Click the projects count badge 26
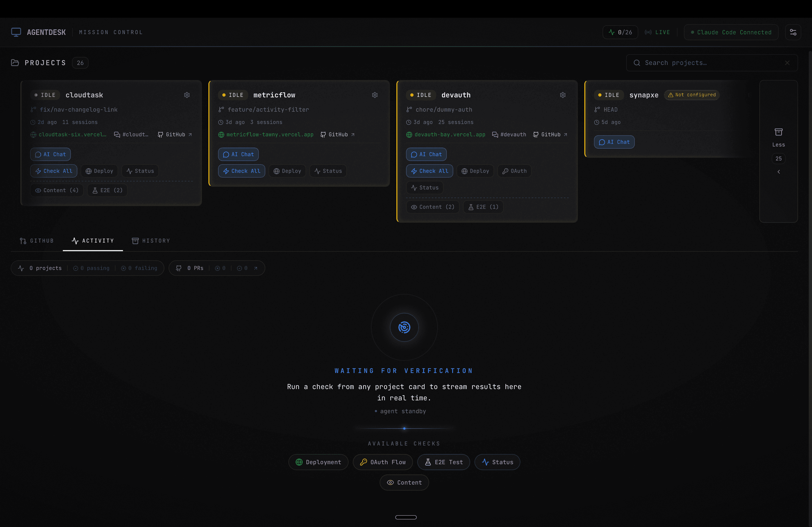The width and height of the screenshot is (812, 527). pyautogui.click(x=80, y=63)
